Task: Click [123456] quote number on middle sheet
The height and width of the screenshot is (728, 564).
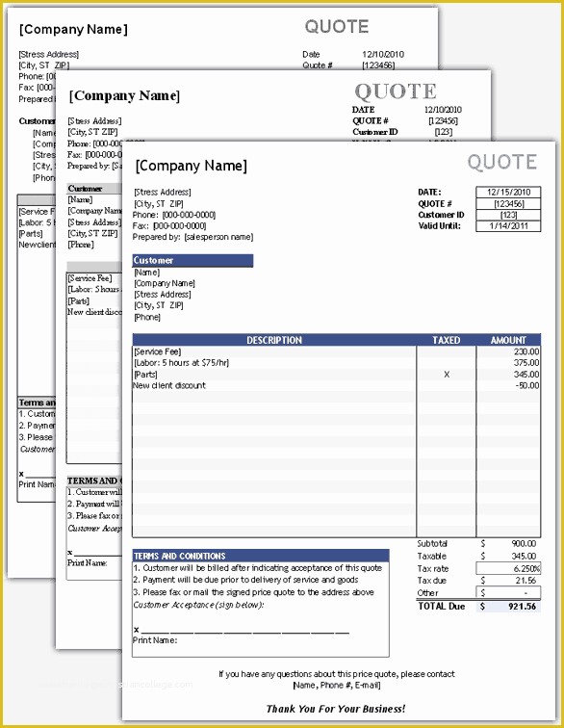Action: [x=443, y=121]
